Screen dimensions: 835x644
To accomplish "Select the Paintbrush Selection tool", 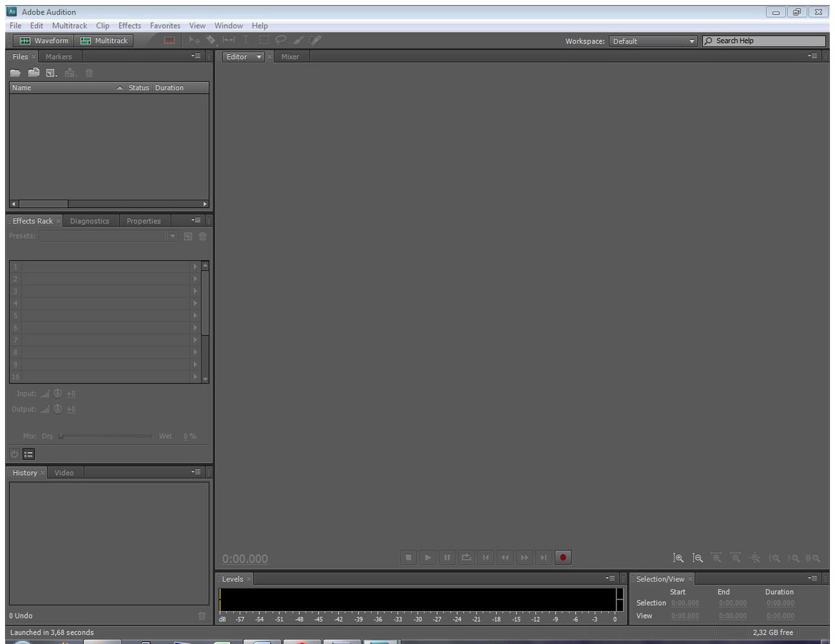I will pos(298,40).
